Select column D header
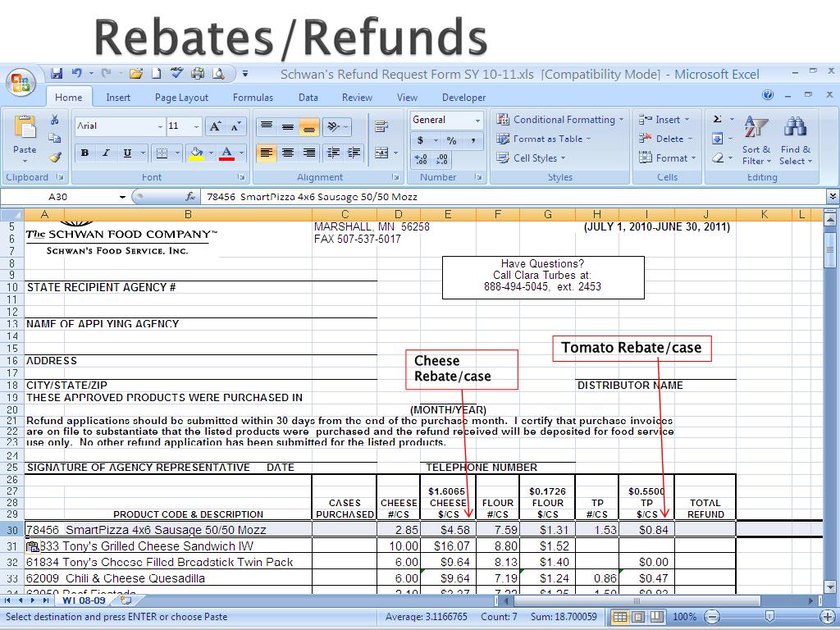Screen dimensions: 840x630 pos(398,215)
